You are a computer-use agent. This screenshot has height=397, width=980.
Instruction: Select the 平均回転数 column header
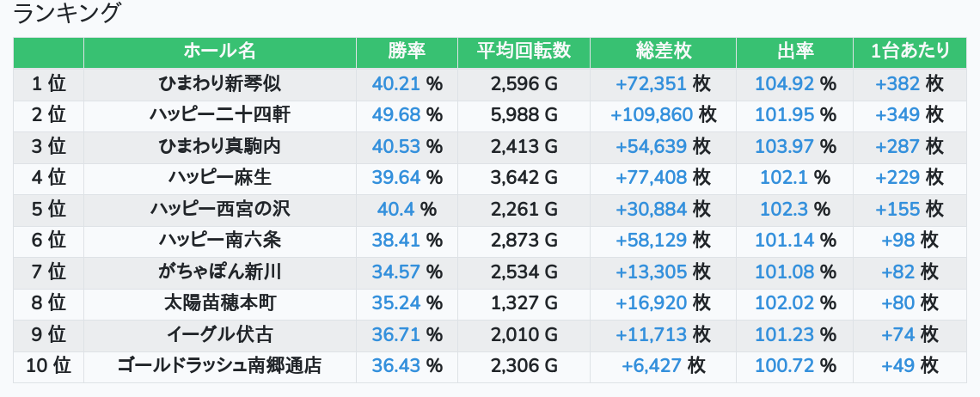pos(524,52)
